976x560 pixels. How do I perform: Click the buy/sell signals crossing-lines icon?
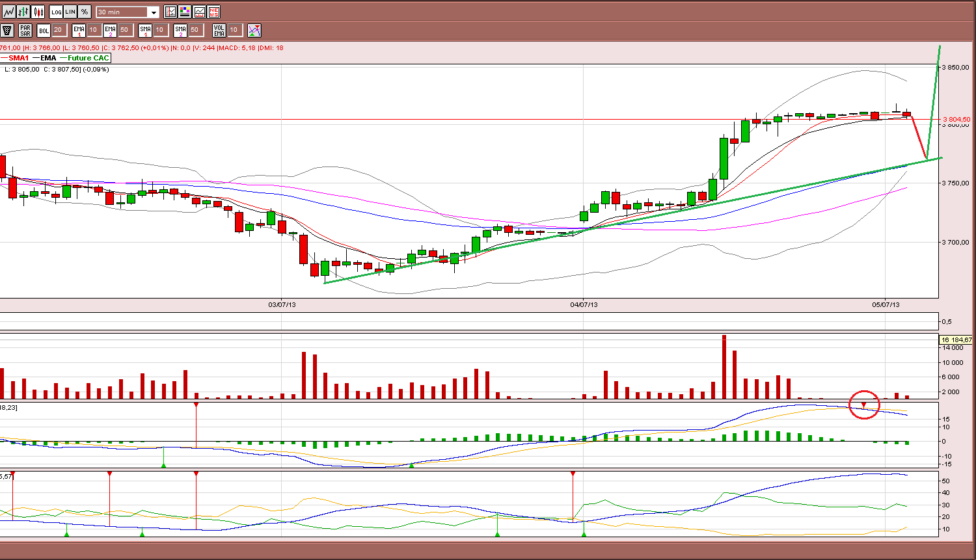(254, 30)
